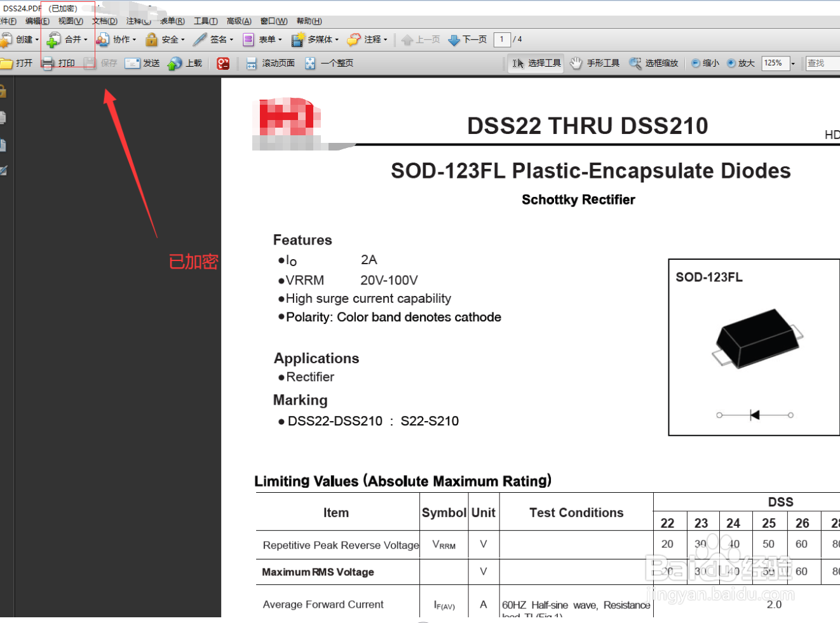Screen dimensions: 840x623
Task: Click the page number field showing 1
Action: [x=502, y=39]
